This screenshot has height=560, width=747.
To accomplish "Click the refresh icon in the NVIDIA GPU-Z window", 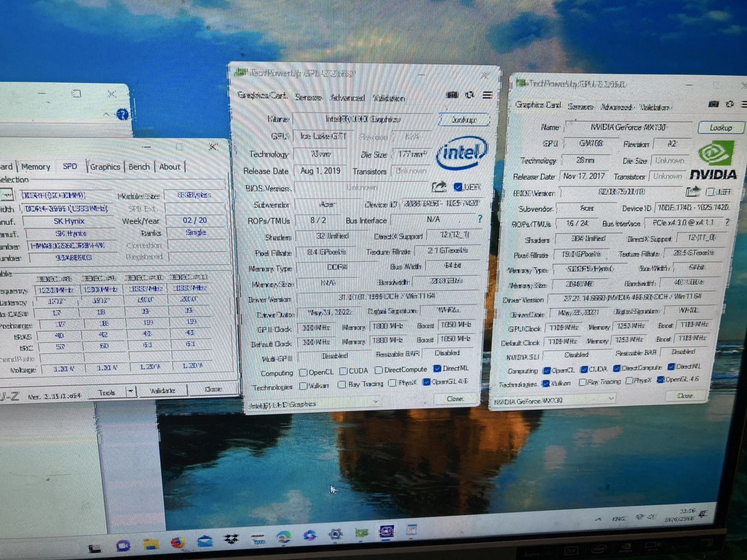I will (729, 104).
